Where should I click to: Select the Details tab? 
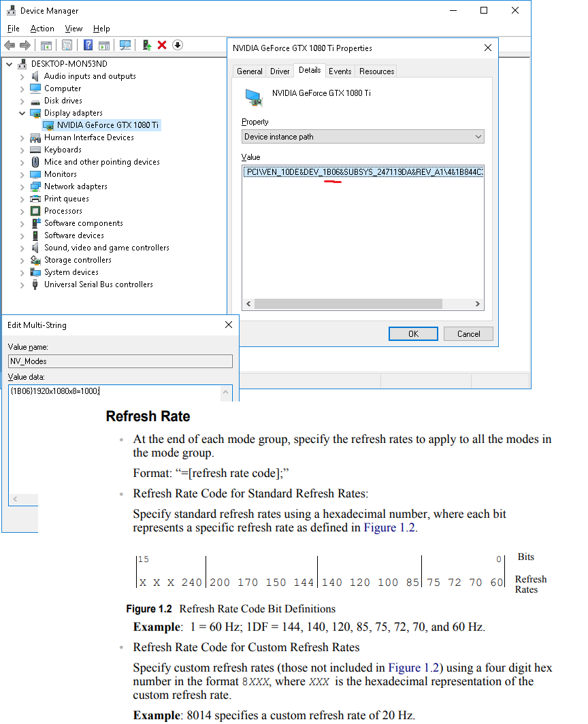(x=310, y=70)
